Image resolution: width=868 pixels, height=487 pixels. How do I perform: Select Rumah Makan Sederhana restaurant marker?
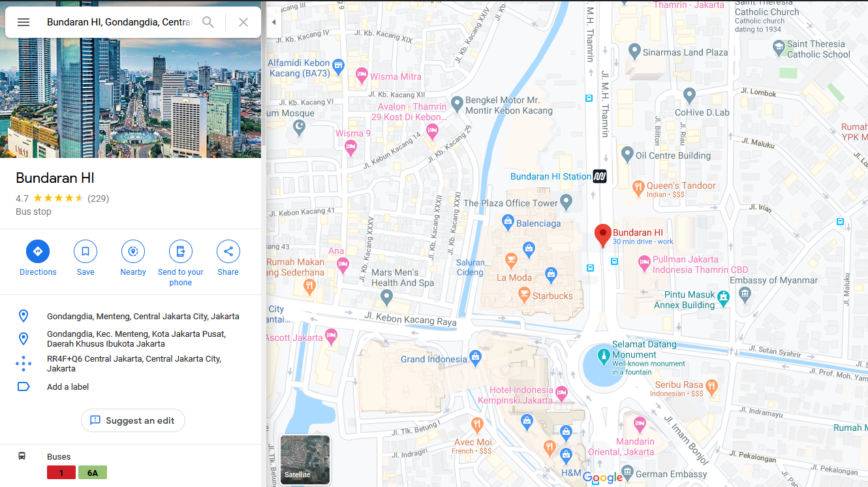coord(309,285)
